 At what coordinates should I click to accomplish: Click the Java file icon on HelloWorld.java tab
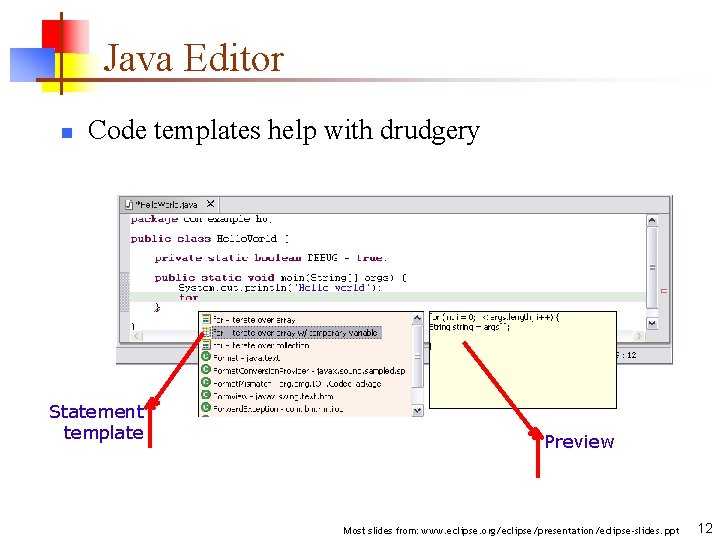tap(129, 204)
